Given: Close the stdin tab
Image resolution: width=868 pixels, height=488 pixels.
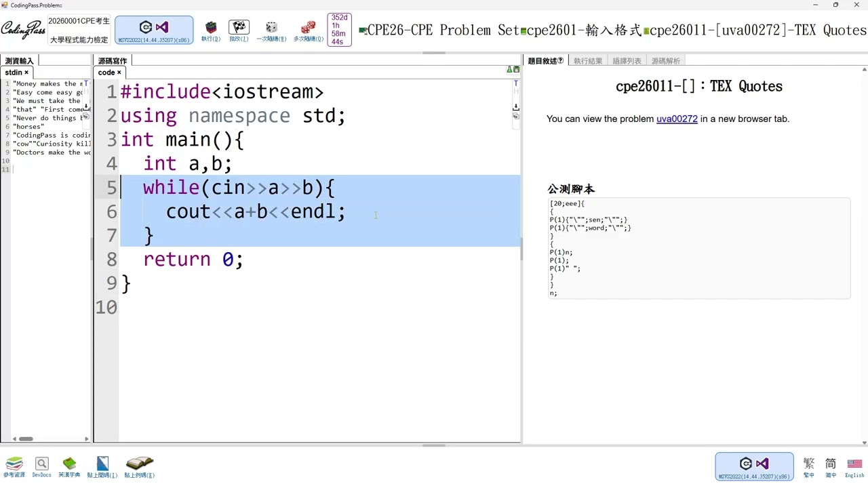Looking at the screenshot, I should click(x=26, y=73).
